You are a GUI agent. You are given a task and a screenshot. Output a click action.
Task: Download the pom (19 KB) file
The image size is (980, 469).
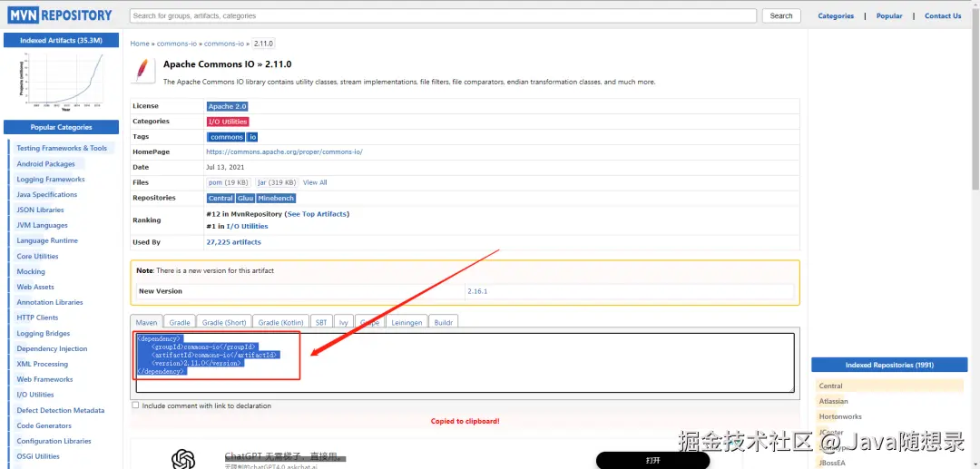[228, 182]
